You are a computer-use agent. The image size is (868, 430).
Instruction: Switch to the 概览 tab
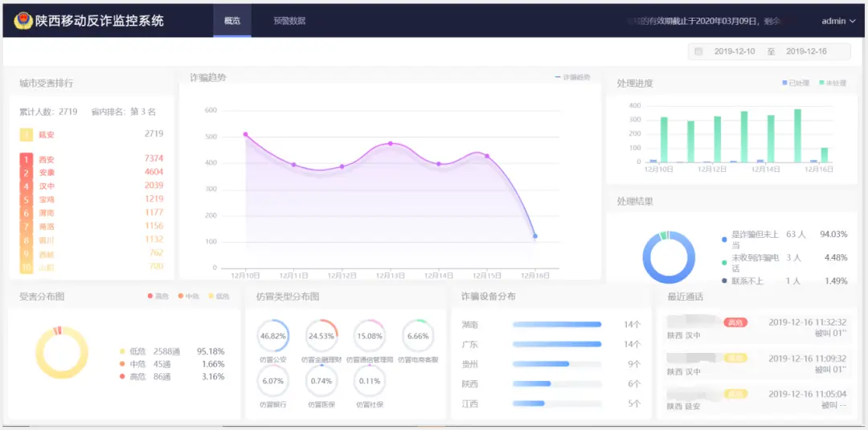[x=232, y=21]
